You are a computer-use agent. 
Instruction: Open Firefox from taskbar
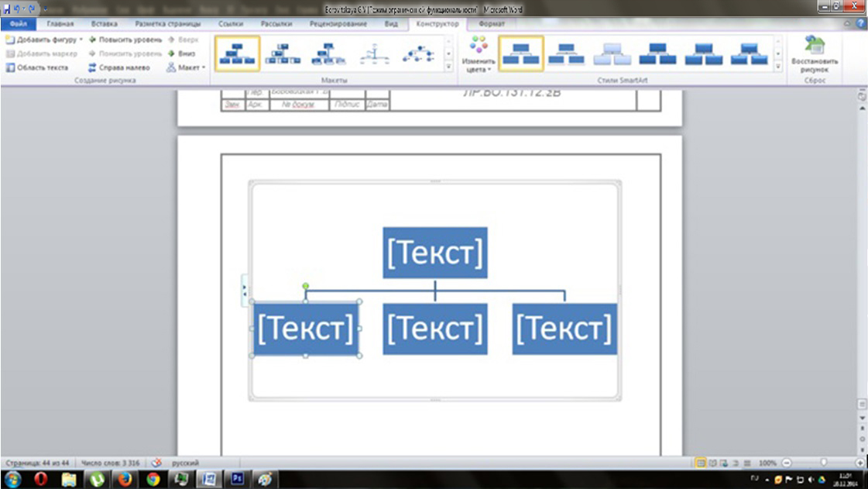[125, 479]
